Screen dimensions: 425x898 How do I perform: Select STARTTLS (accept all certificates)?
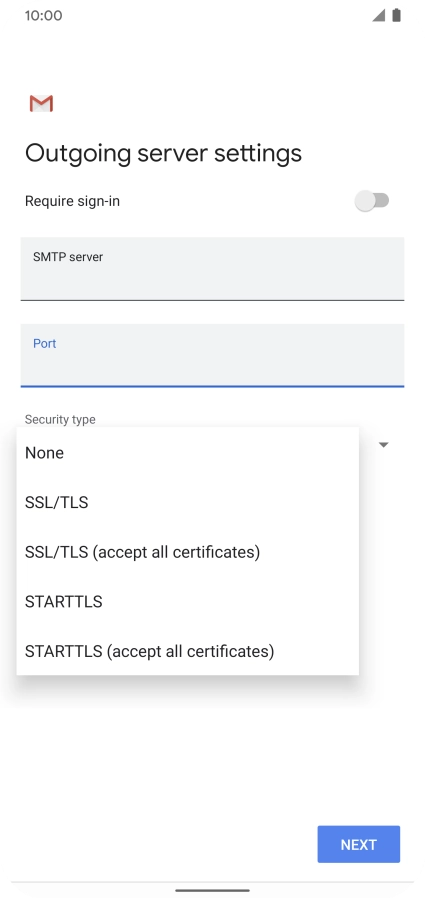[x=188, y=651]
